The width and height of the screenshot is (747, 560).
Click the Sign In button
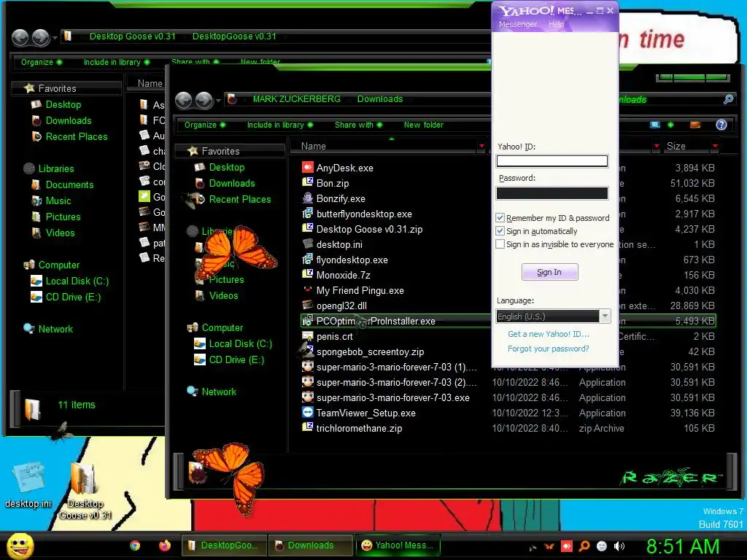[x=549, y=272]
